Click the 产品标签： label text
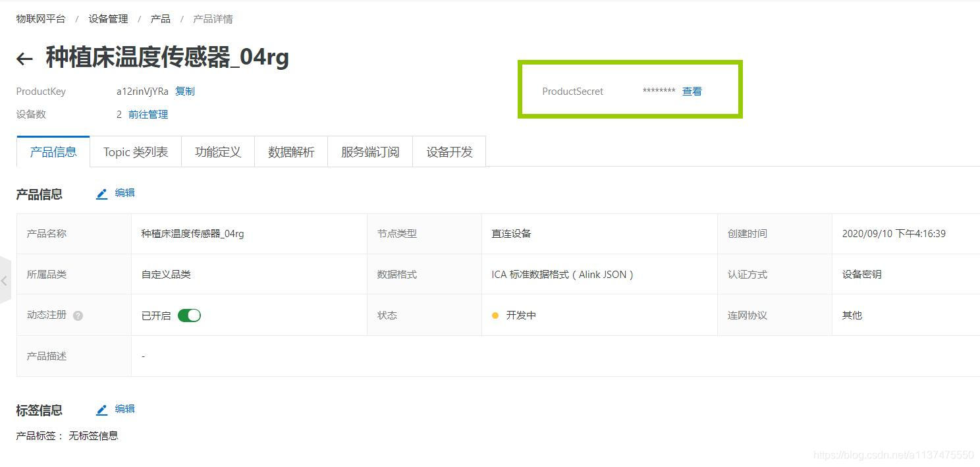The width and height of the screenshot is (980, 467). pyautogui.click(x=40, y=436)
